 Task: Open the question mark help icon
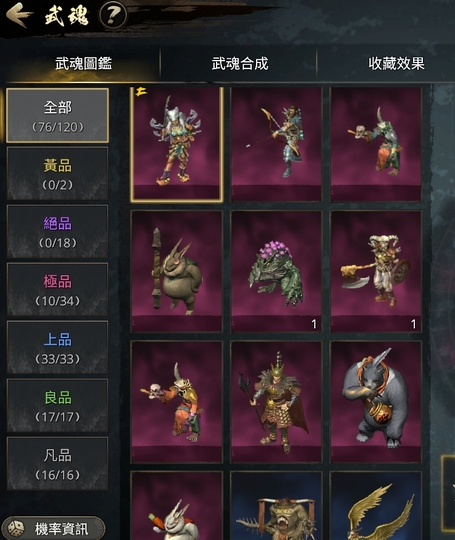click(113, 15)
